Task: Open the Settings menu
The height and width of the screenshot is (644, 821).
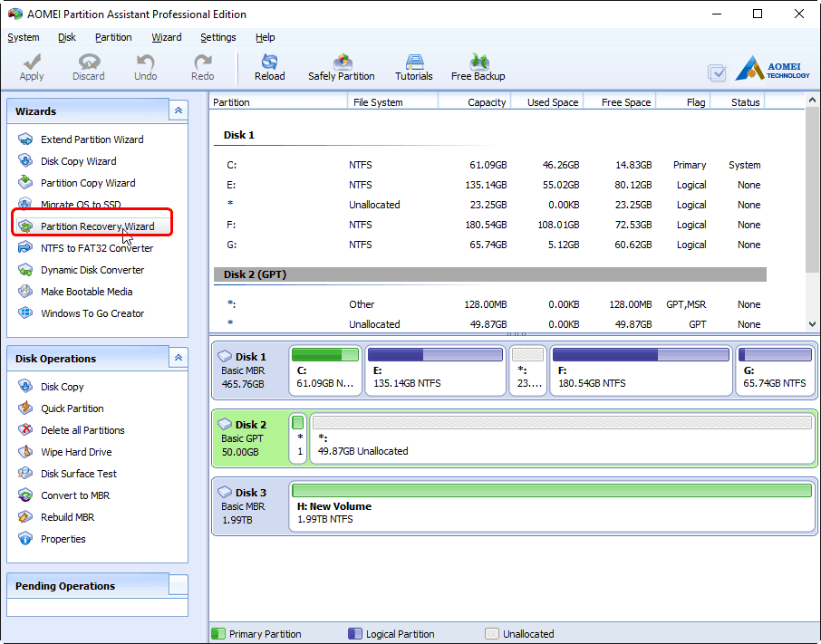Action: (x=217, y=37)
